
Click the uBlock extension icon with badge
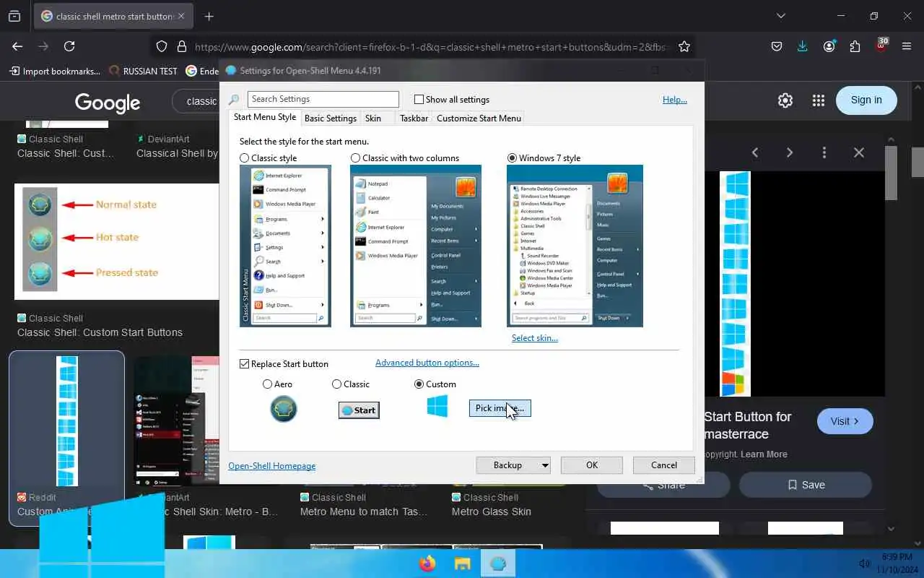tap(881, 45)
